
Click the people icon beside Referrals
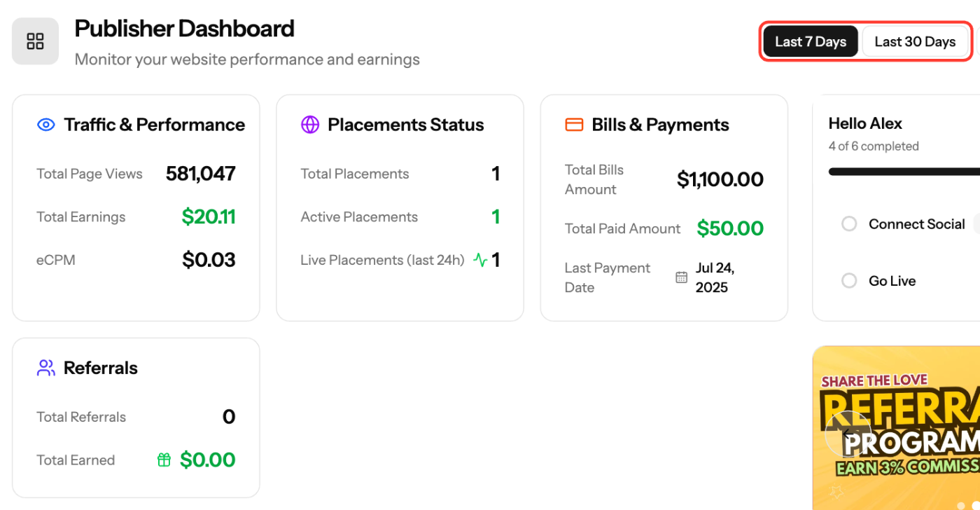coord(45,368)
